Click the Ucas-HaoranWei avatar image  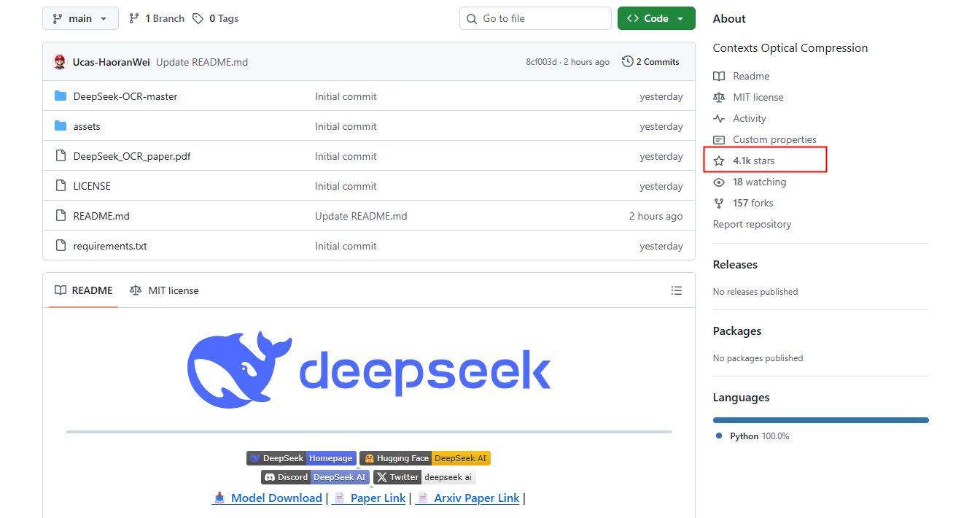[60, 62]
